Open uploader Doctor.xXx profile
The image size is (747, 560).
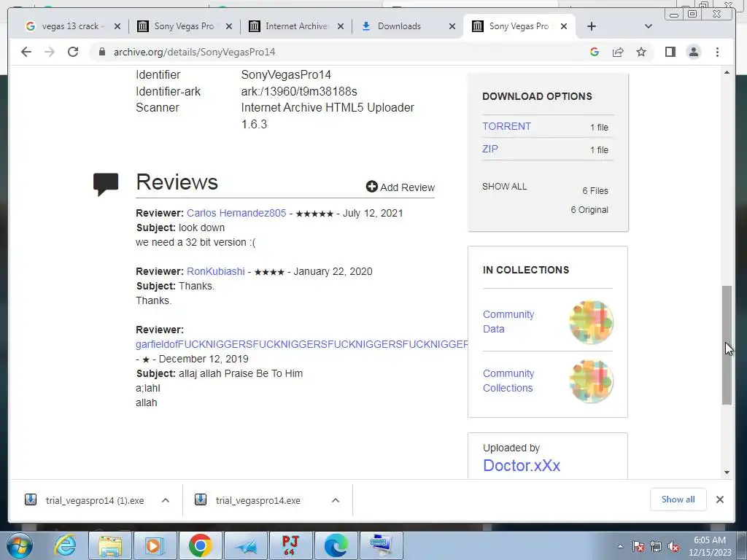click(521, 465)
